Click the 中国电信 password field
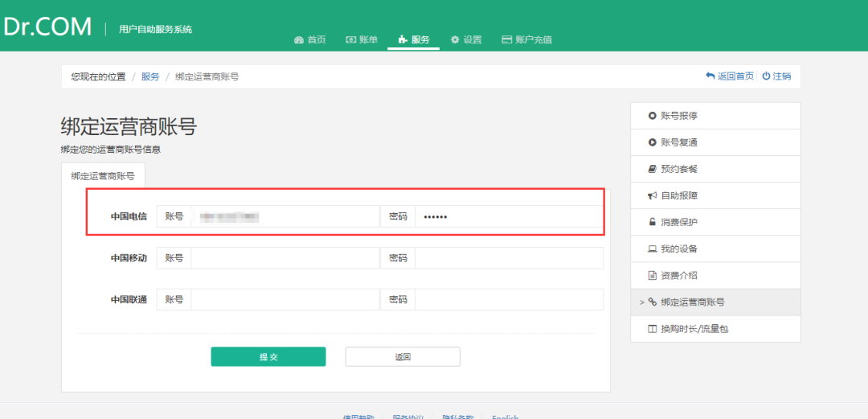 tap(508, 216)
